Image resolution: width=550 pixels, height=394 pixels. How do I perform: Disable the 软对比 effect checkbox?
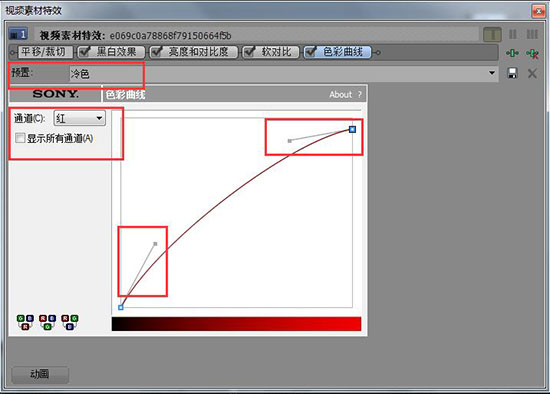(x=249, y=52)
